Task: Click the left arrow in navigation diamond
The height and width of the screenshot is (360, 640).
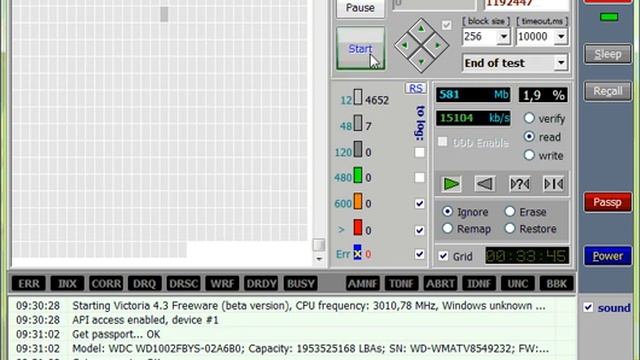Action: click(404, 45)
